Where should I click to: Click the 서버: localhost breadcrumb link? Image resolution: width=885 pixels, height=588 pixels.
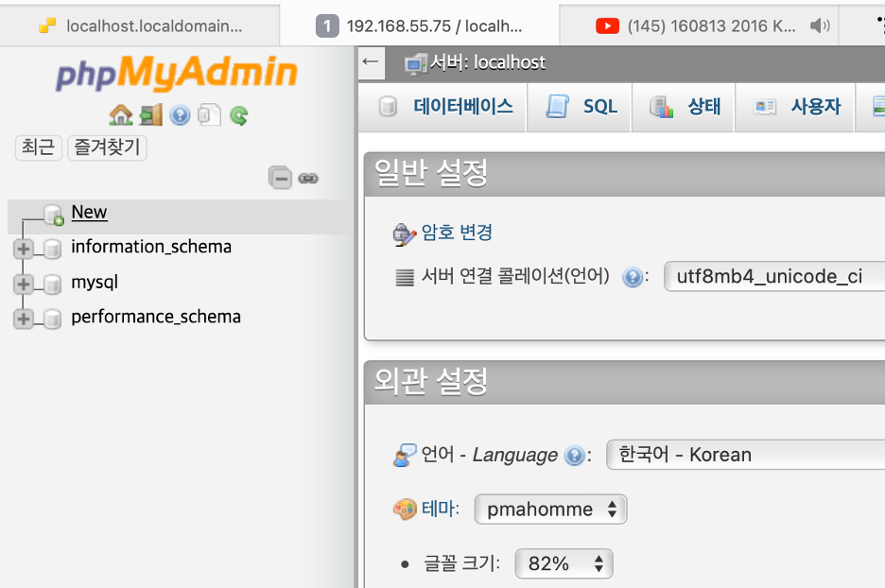(x=488, y=62)
